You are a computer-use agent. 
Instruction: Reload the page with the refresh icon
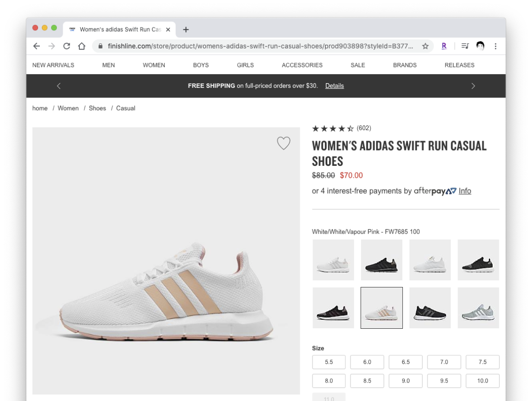point(66,46)
